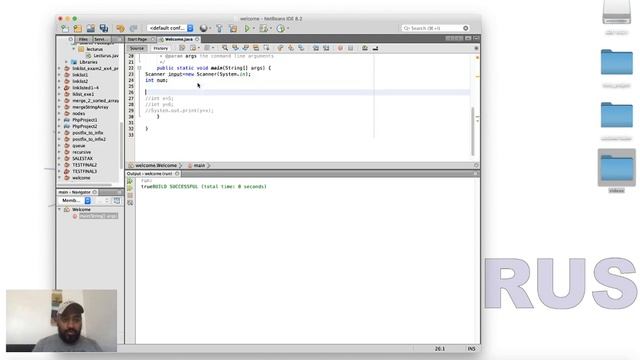Expand the queue project node
This screenshot has width=640, height=360.
(x=60, y=146)
